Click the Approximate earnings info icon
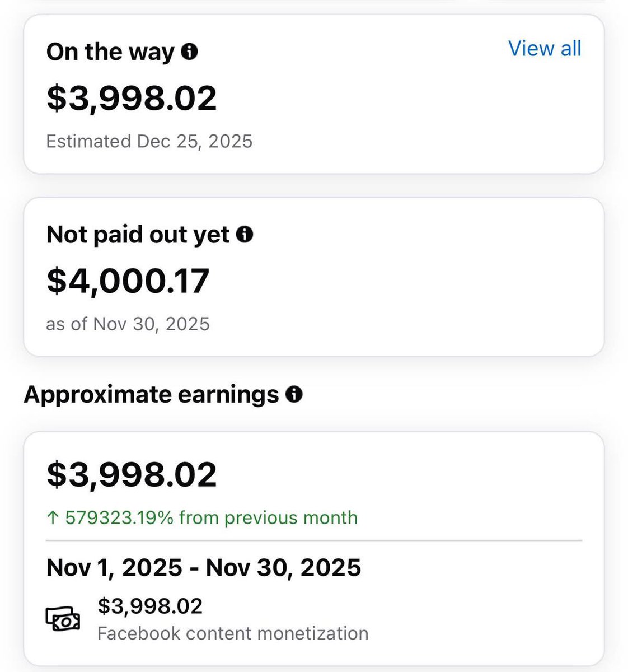This screenshot has width=628, height=672. tap(294, 395)
